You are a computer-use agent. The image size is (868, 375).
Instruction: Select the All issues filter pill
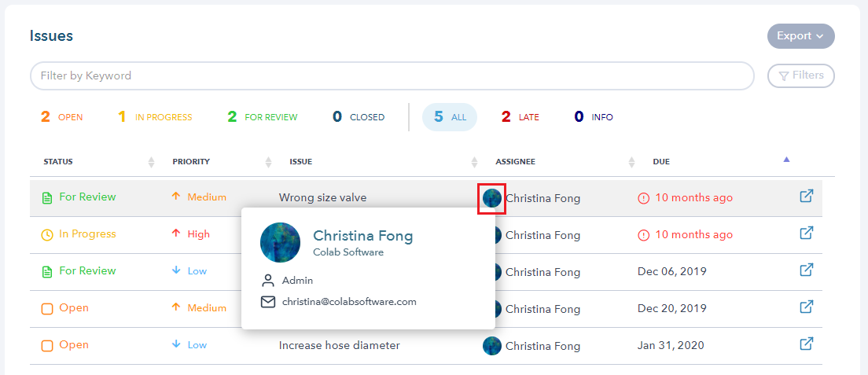coord(450,117)
